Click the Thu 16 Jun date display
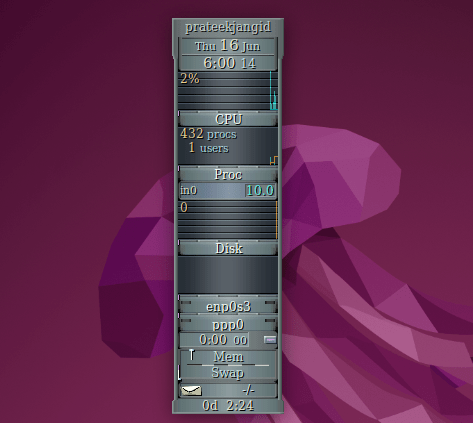The height and width of the screenshot is (423, 473). [x=228, y=46]
